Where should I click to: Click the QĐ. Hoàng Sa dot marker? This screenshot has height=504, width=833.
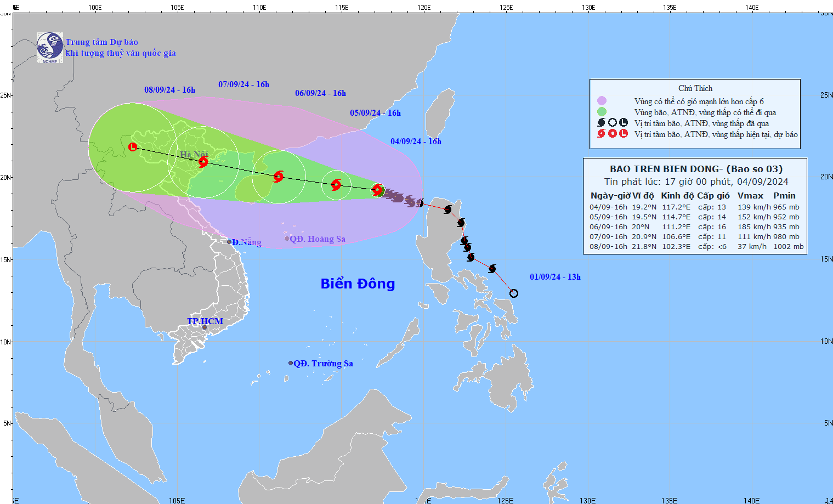pos(287,239)
